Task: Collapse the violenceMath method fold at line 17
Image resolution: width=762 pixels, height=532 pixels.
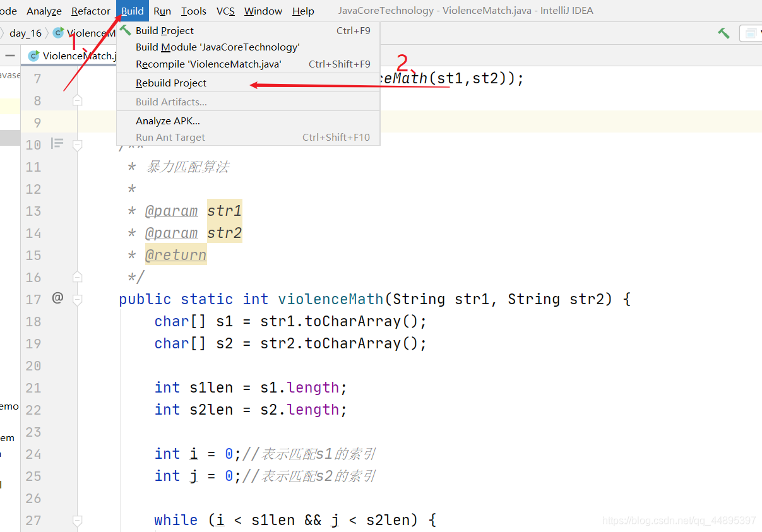Action: tap(77, 300)
